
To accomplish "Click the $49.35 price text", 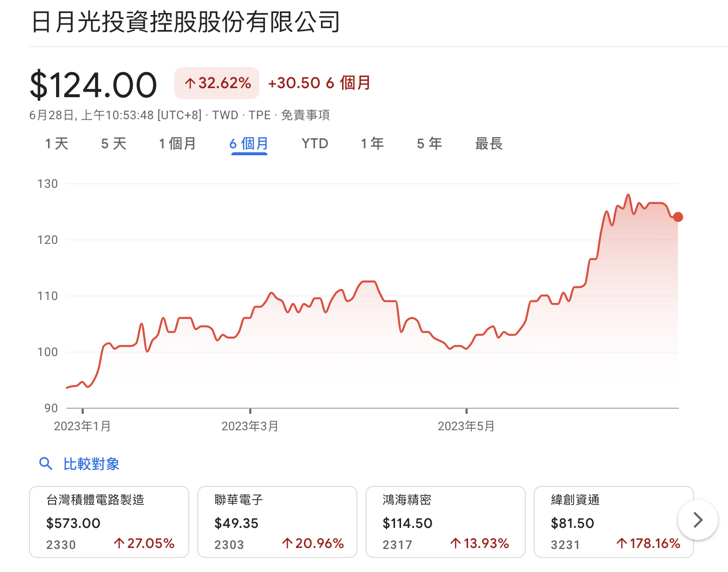I will 236,523.
